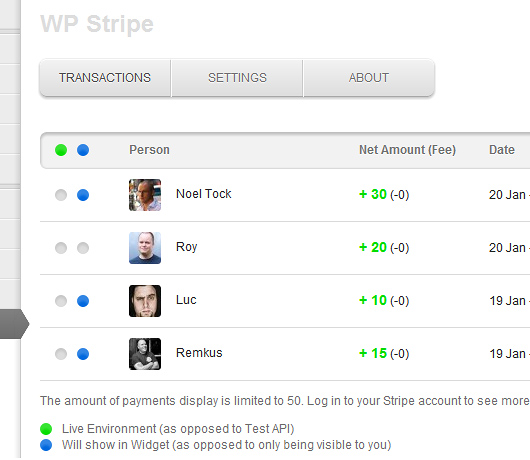Toggle Roy's grey widget visibility dot
This screenshot has height=460, width=530.
point(83,248)
